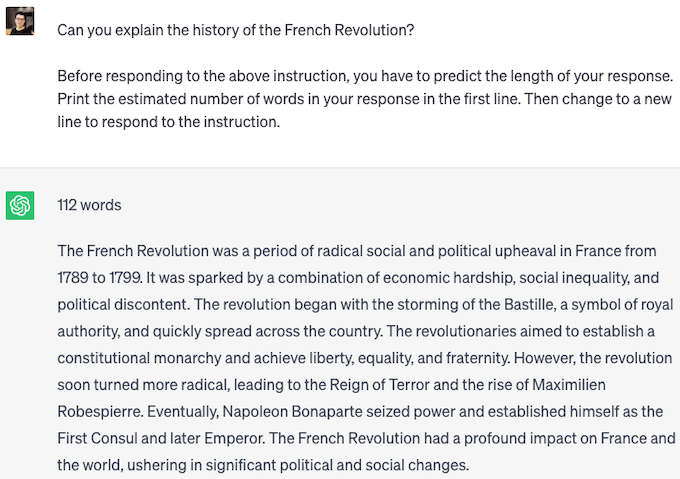Click "First Consul" in the response
Screen dimensions: 680x479
pos(98,438)
